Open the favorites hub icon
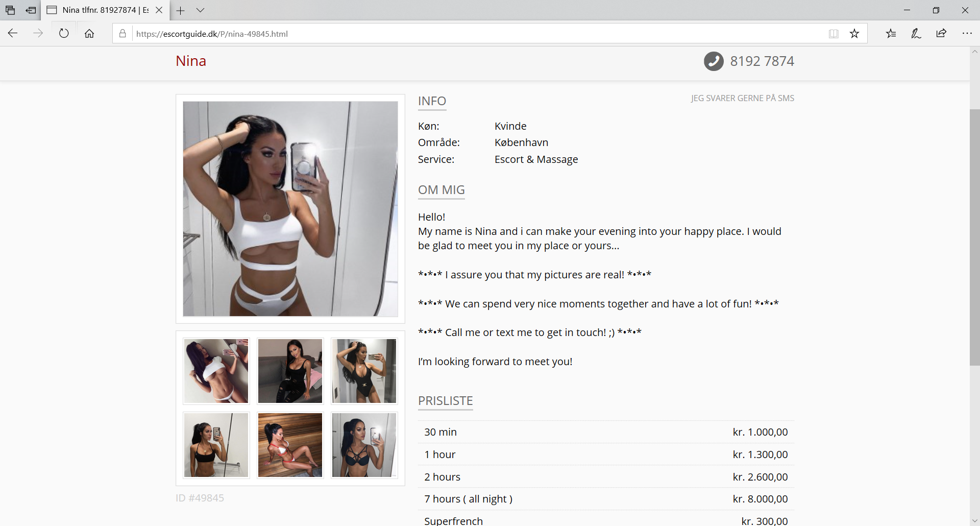 pyautogui.click(x=891, y=34)
